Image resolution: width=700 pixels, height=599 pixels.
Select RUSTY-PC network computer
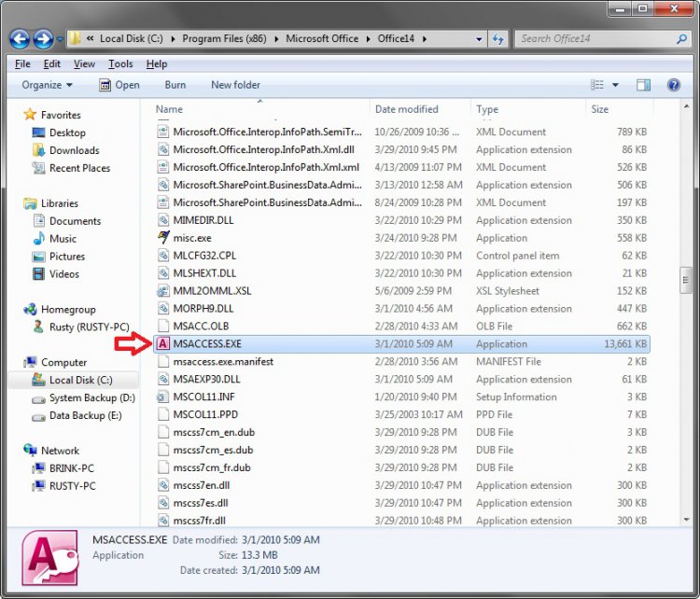72,486
